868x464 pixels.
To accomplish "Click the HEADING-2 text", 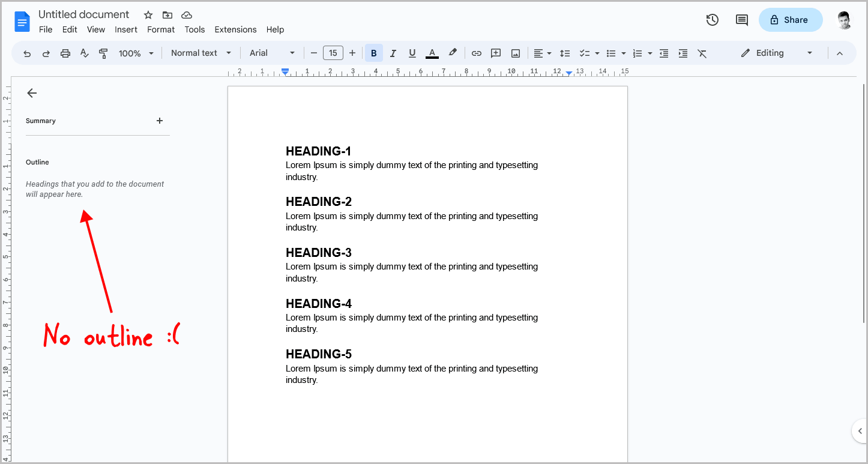I will [x=319, y=202].
